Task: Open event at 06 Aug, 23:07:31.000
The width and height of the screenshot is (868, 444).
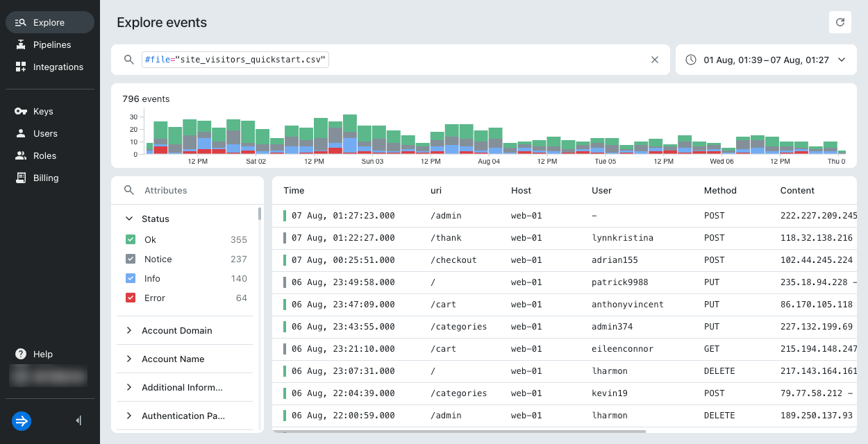Action: click(x=564, y=371)
